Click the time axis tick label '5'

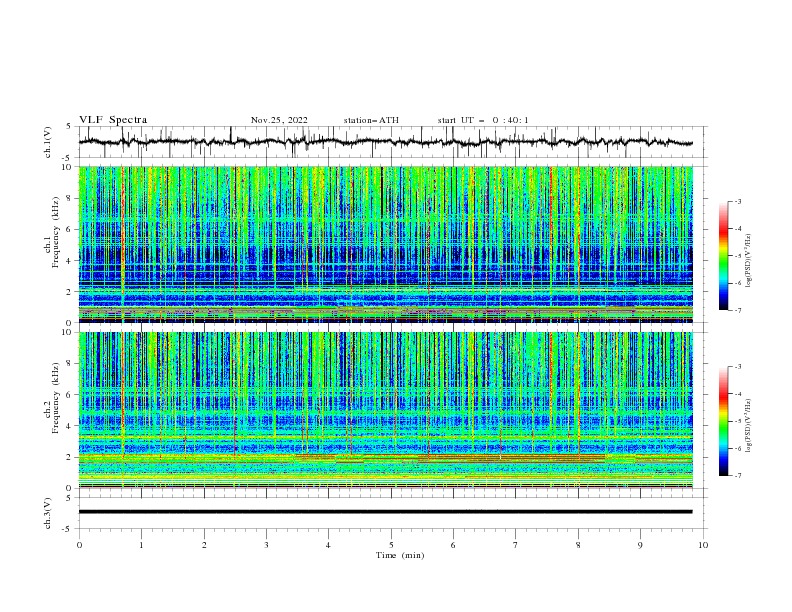[x=391, y=545]
